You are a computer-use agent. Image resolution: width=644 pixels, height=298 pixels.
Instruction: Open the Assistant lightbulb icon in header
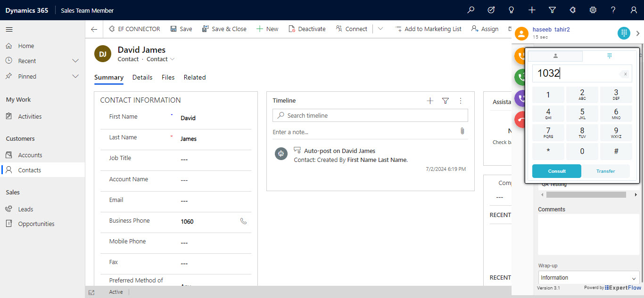pos(511,10)
